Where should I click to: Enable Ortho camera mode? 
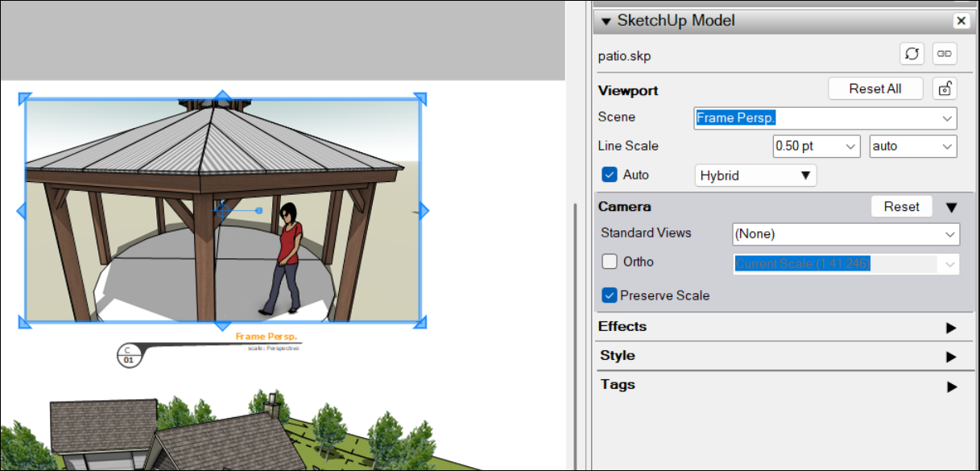[x=609, y=262]
